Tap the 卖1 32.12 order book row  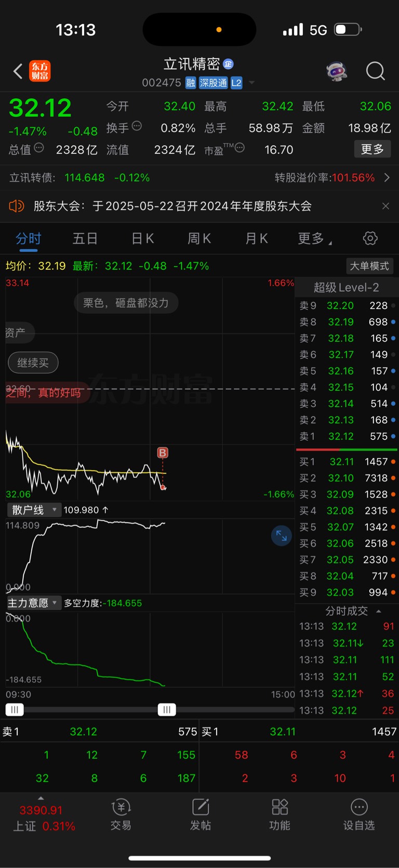347,436
